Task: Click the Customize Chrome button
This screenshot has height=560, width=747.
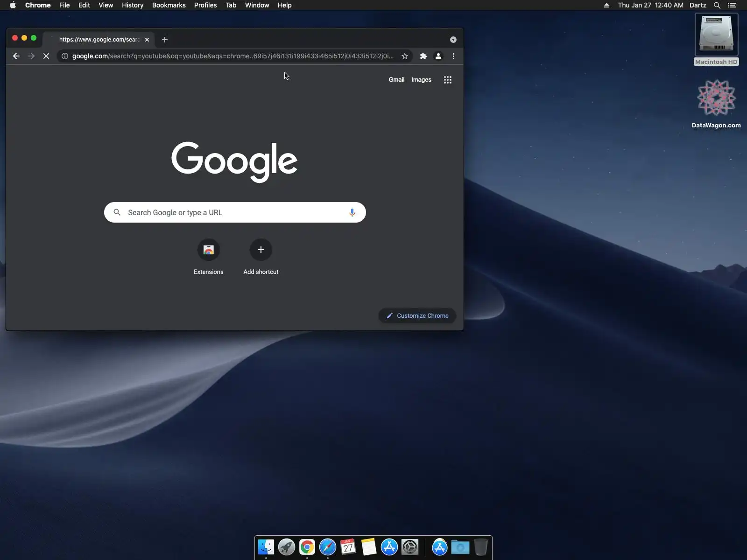Action: 417,315
